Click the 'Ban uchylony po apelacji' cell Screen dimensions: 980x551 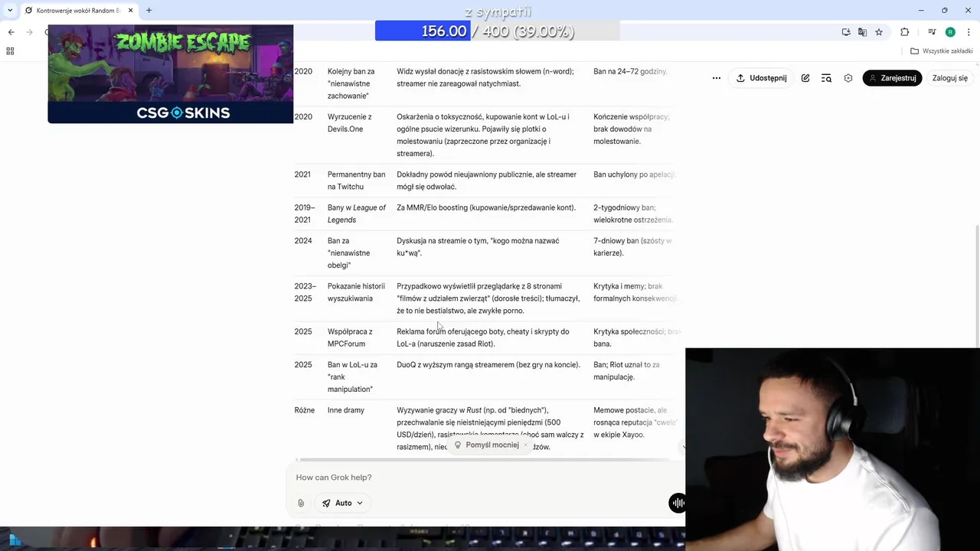pyautogui.click(x=634, y=174)
